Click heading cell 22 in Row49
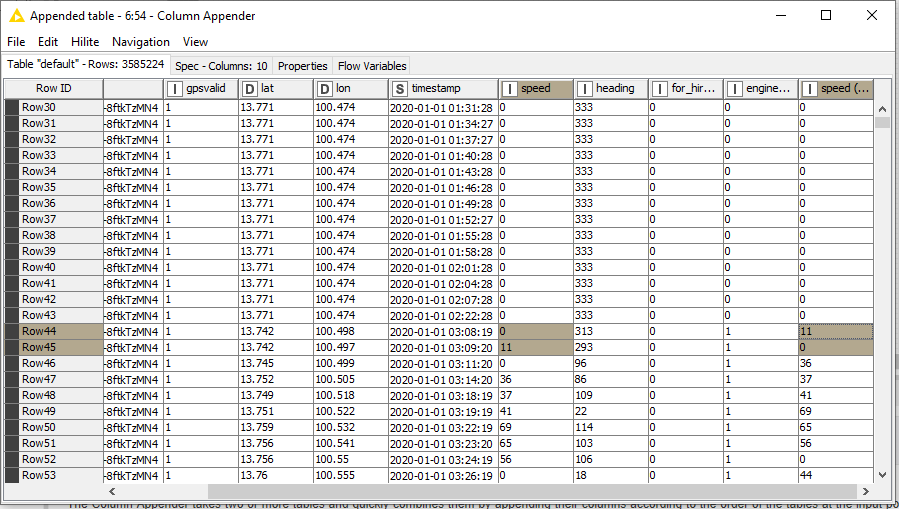Viewport: 899px width, 509px height. (611, 411)
